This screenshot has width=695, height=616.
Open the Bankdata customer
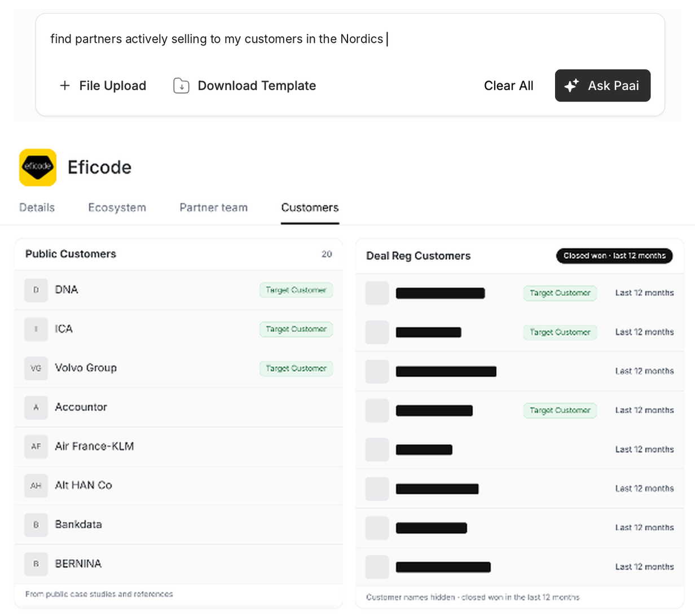pos(178,525)
